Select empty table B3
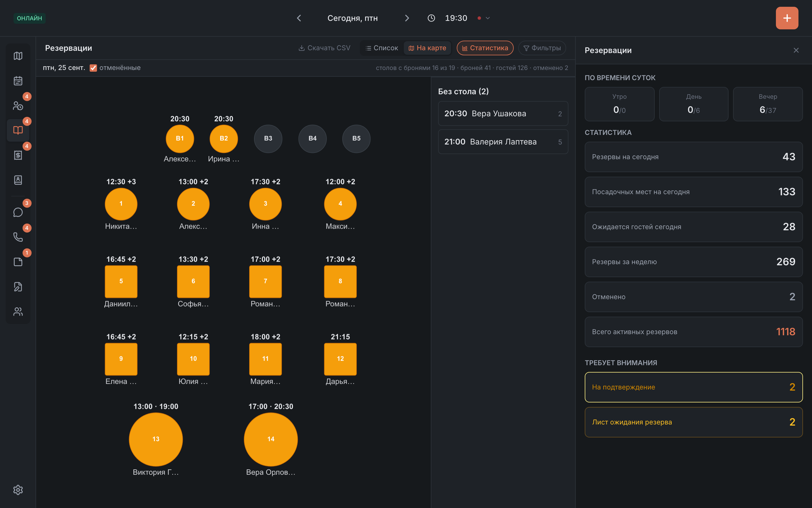The height and width of the screenshot is (508, 812). 268,138
